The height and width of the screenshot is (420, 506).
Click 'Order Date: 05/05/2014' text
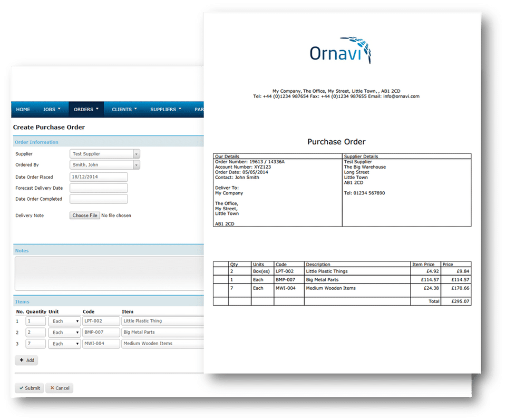(x=241, y=172)
